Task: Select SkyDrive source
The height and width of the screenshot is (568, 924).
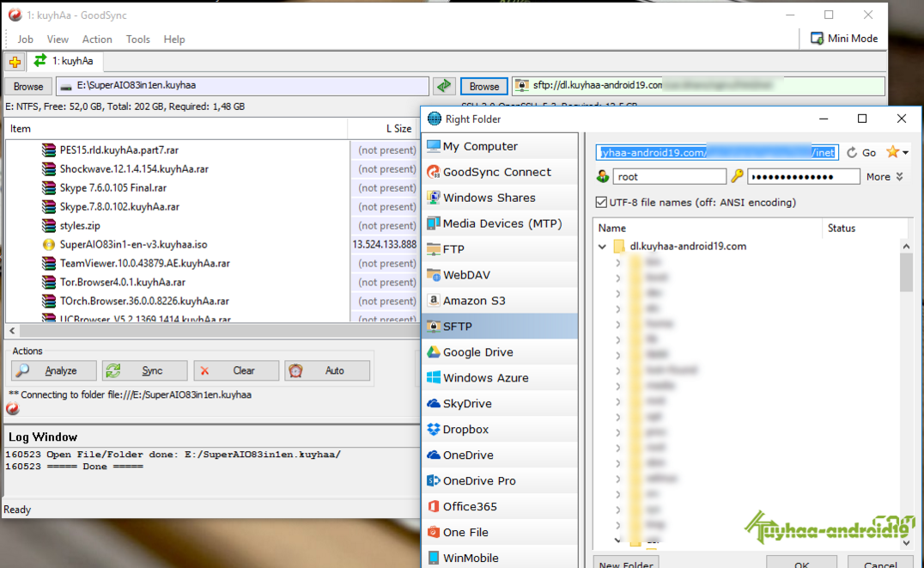Action: click(x=501, y=403)
